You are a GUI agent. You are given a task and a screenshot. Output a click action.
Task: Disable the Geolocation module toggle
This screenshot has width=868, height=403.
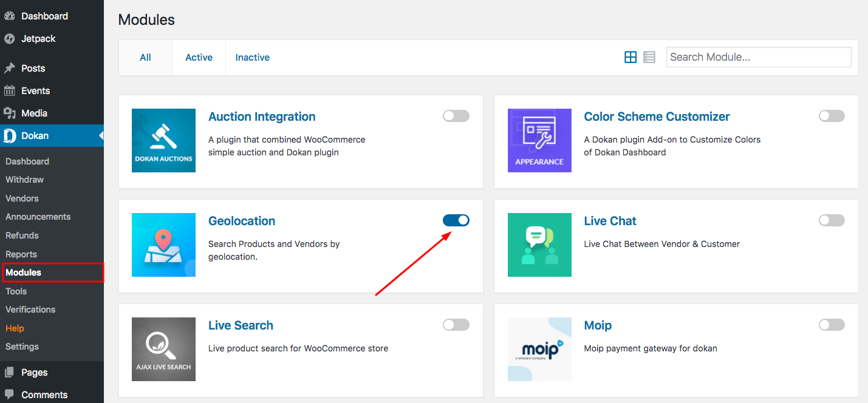(456, 220)
